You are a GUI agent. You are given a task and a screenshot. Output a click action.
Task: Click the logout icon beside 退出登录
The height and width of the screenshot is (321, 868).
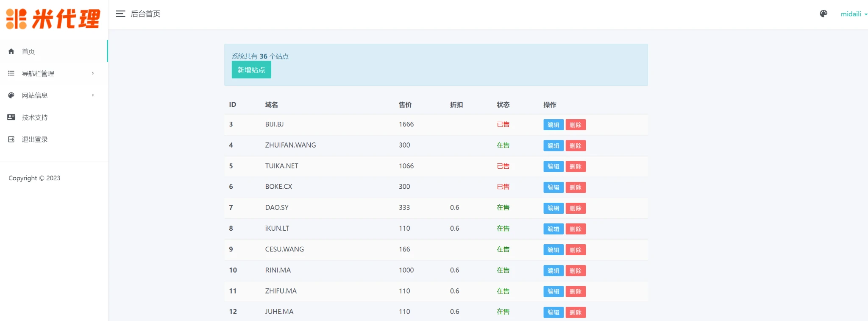11,140
